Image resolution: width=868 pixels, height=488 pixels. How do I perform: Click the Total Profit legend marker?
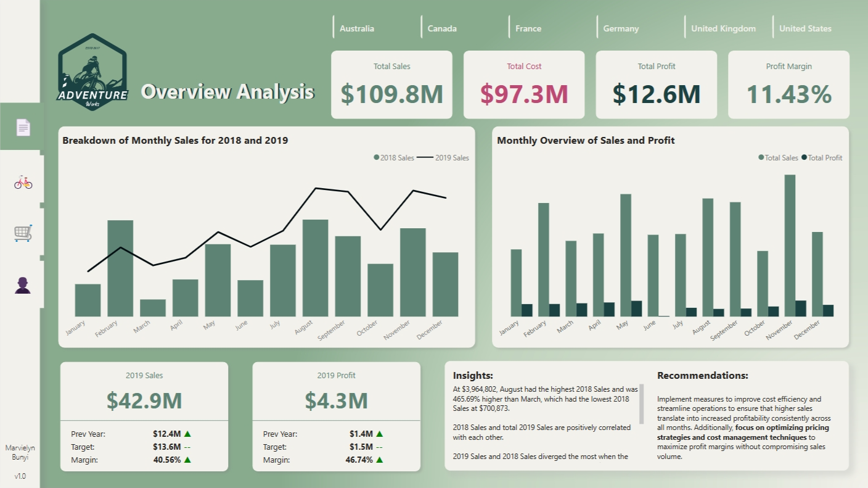click(x=805, y=158)
